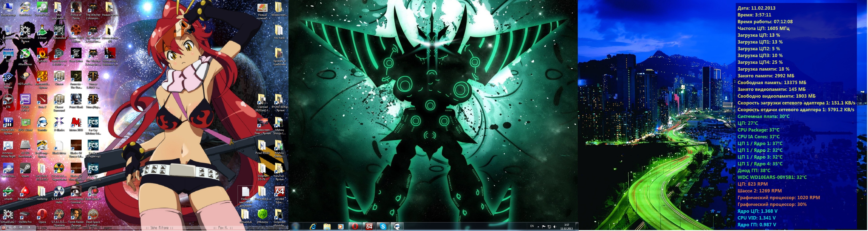Open the HWiNFO64 shortcut
Screen dimensions: 868x231
pyautogui.click(x=8, y=126)
